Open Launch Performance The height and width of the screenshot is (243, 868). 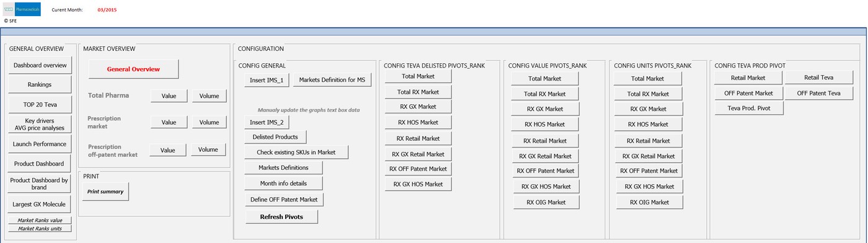[40, 144]
